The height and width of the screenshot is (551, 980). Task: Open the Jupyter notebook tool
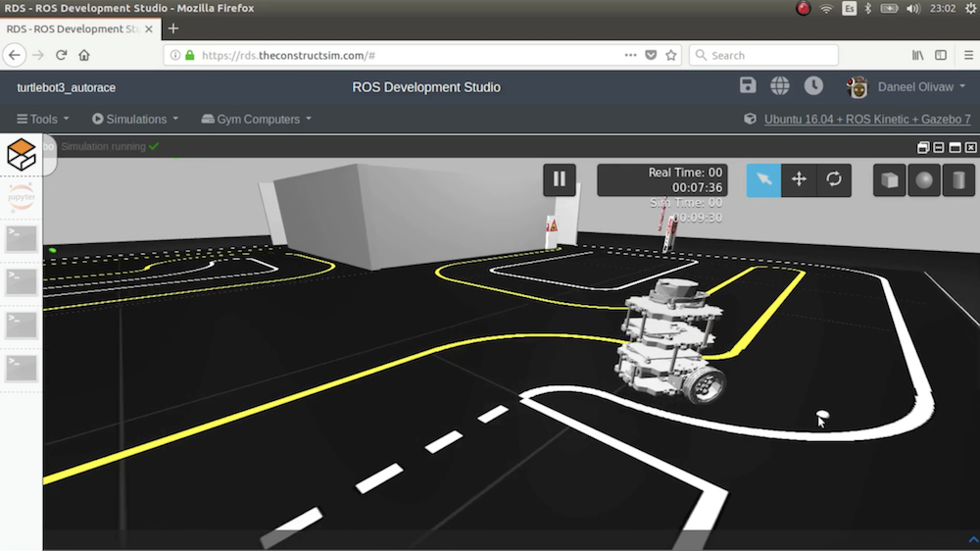22,197
